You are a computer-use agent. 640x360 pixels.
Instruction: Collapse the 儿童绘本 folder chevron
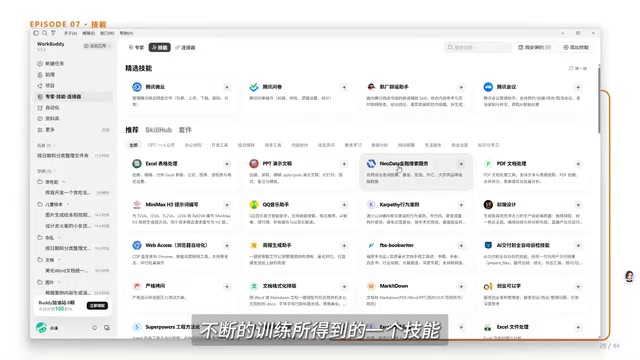(68, 204)
